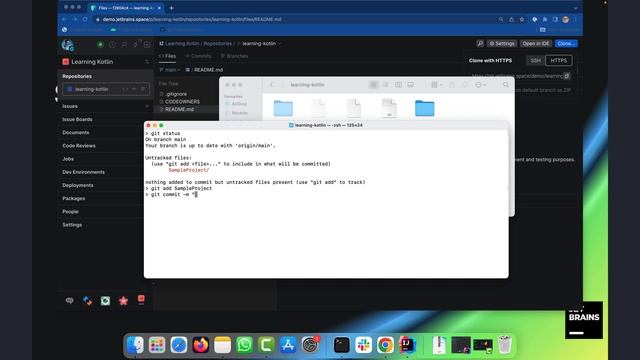Open System Preferences in the Dock
Viewport: 640px width, 360px height.
(x=310, y=345)
